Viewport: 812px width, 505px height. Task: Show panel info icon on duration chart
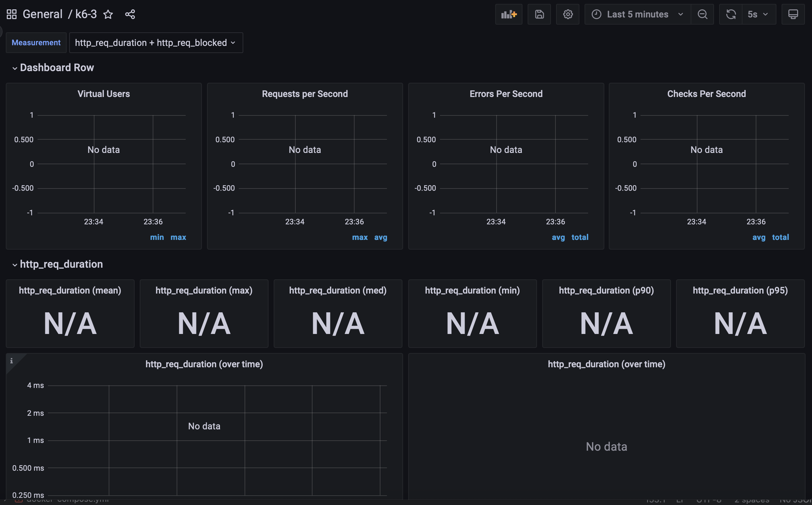(x=11, y=361)
